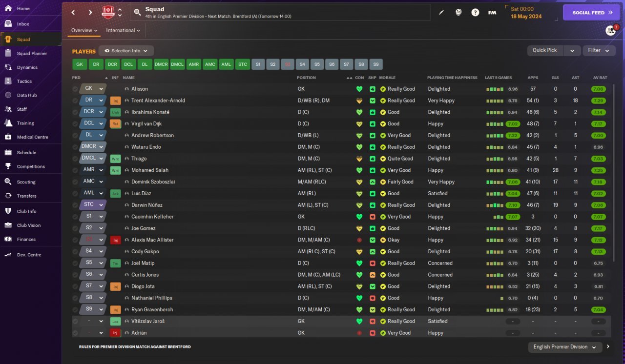Open Training section icon

8,123
